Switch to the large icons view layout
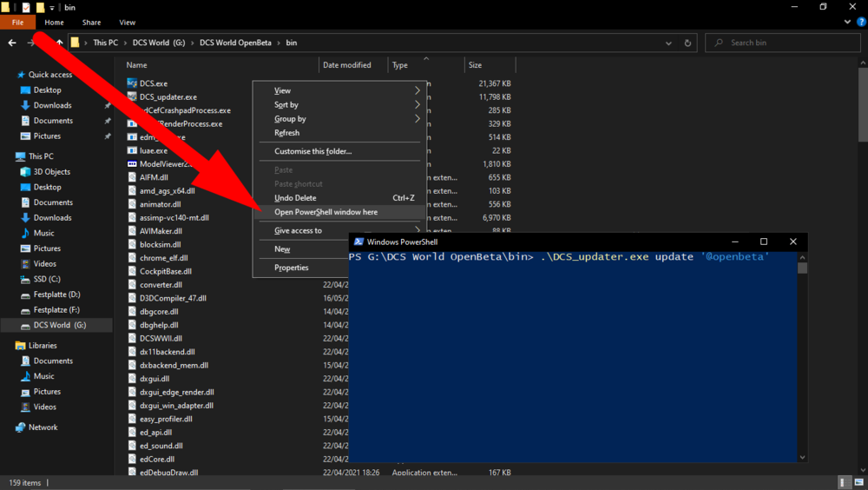Screen dimensions: 868x490 click(x=858, y=482)
